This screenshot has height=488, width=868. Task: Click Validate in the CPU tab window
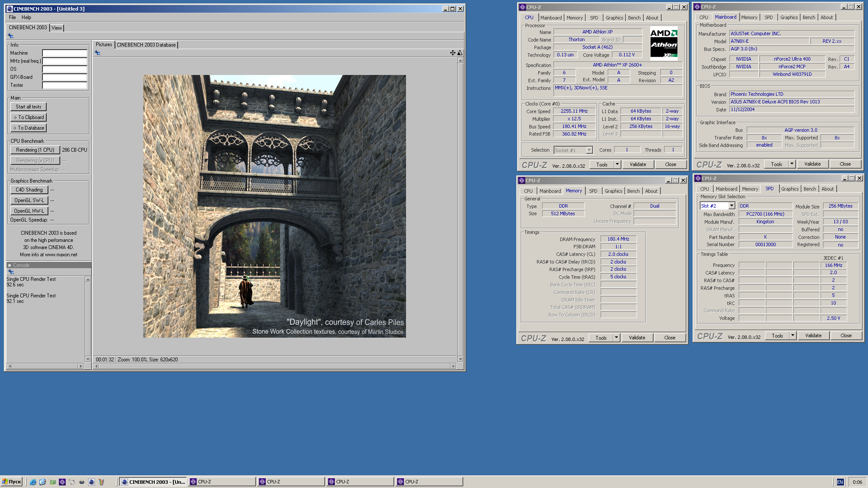coord(638,164)
